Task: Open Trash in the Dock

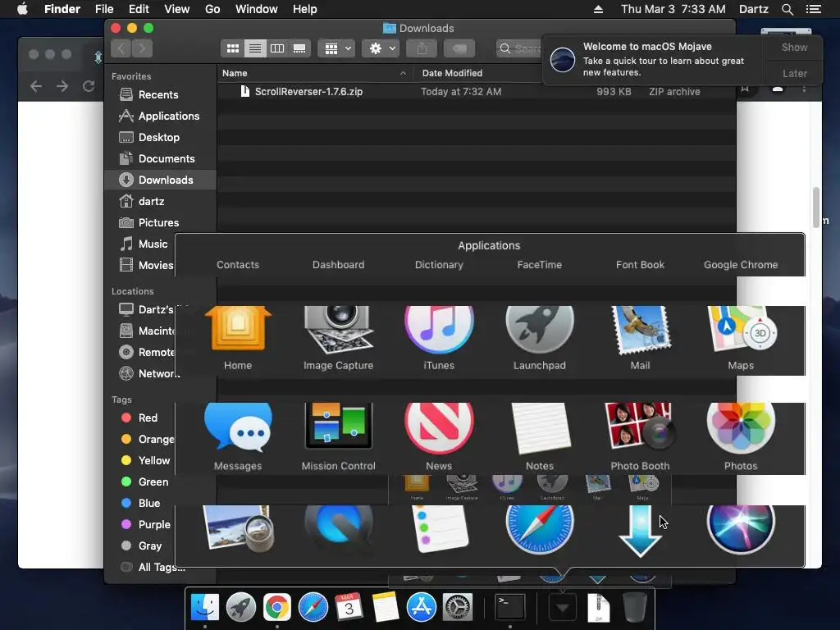Action: click(x=635, y=607)
